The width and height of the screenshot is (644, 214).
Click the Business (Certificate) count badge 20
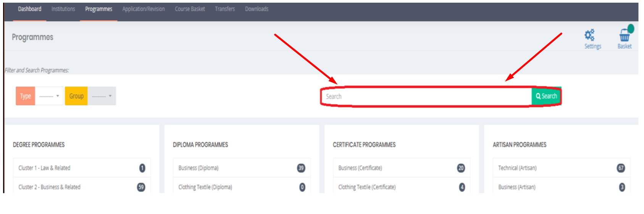[x=461, y=168]
